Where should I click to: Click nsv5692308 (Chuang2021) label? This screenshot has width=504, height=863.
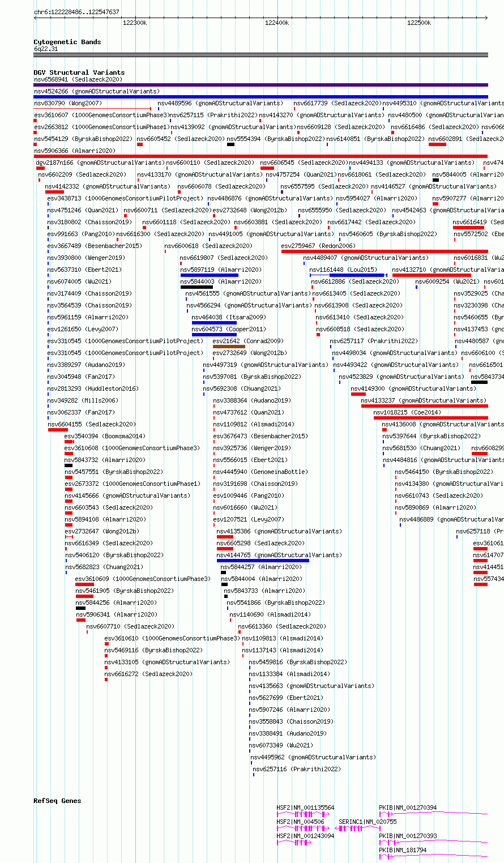pyautogui.click(x=242, y=388)
